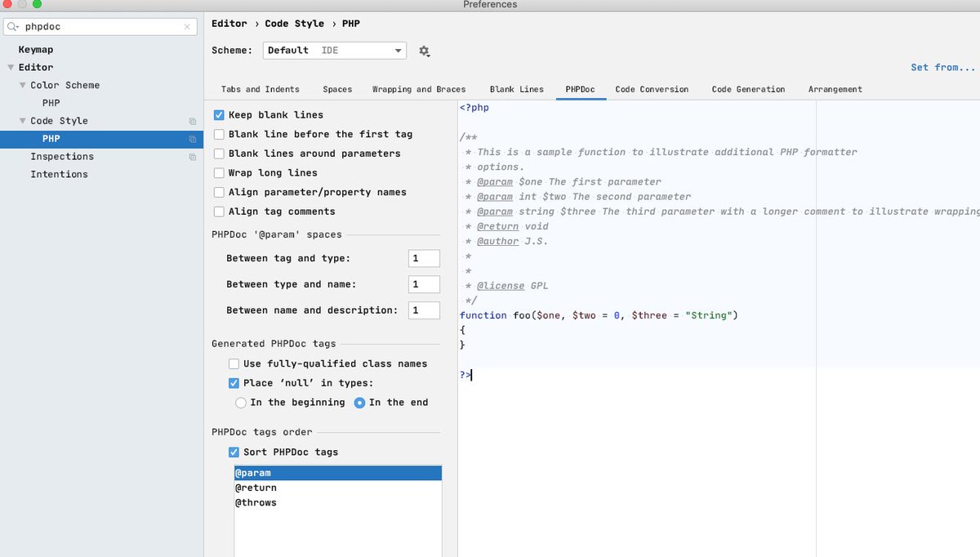Select PHP under Color Scheme
The height and width of the screenshot is (557, 980).
[51, 103]
